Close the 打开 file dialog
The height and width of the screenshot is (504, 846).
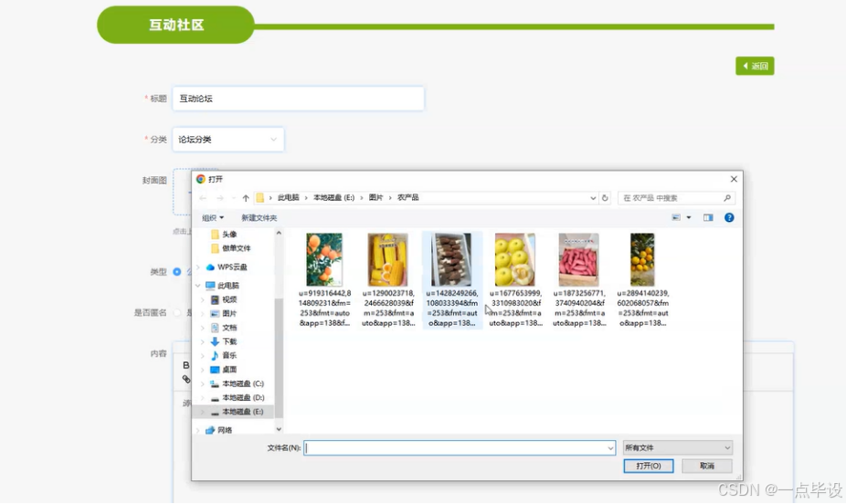(x=734, y=179)
